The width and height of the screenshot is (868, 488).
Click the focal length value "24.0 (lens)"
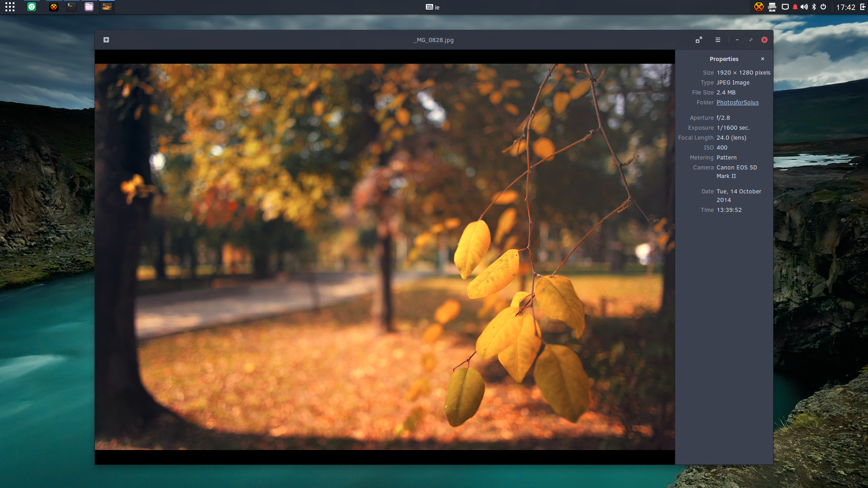[731, 138]
